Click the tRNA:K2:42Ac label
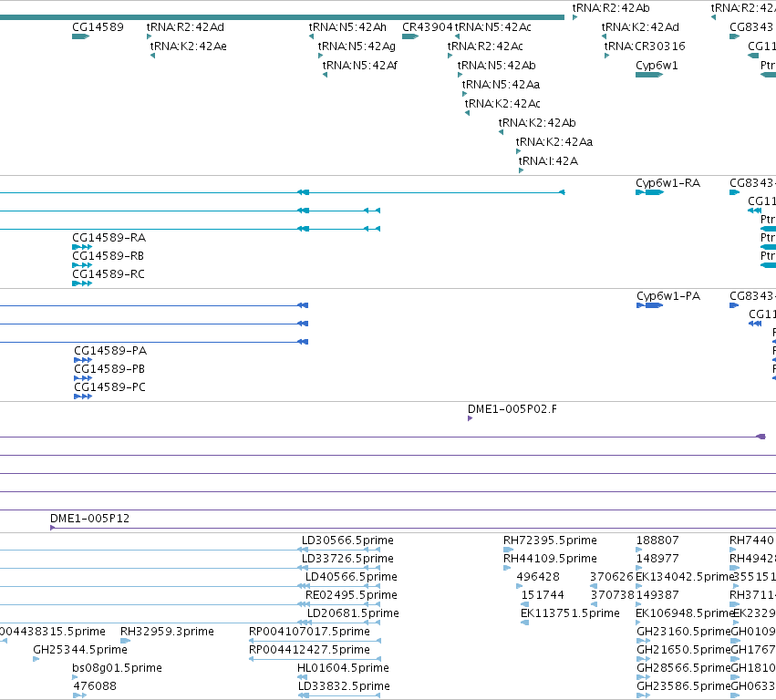This screenshot has height=700, width=776. coord(502,104)
